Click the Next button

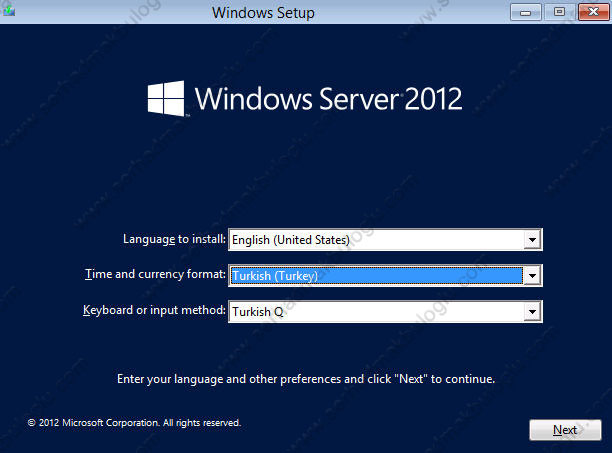[x=565, y=430]
